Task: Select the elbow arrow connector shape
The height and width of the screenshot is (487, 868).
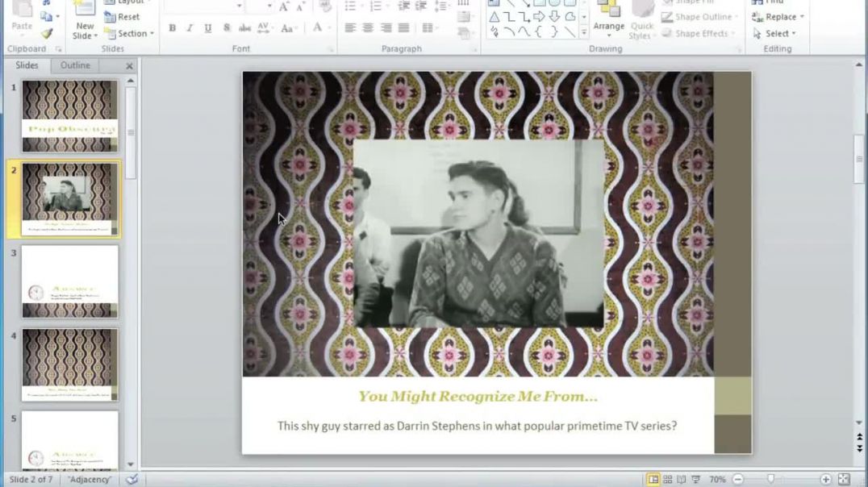Action: point(524,17)
